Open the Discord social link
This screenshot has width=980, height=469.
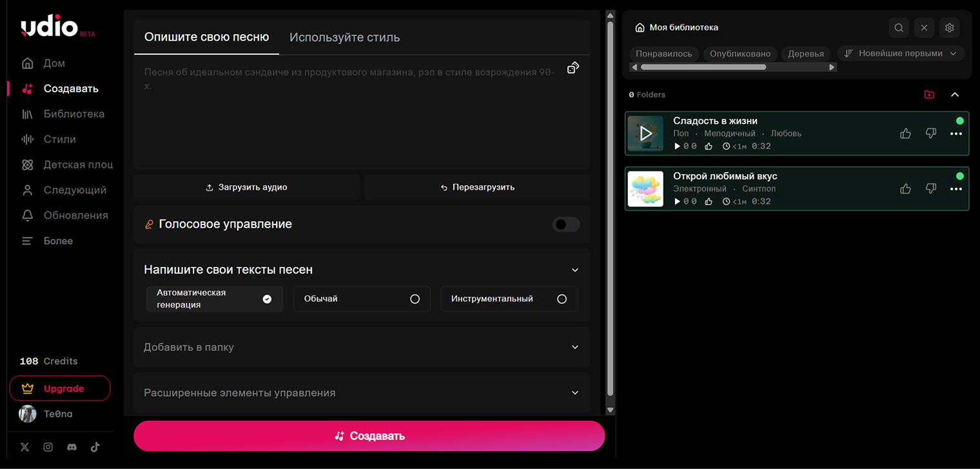point(72,447)
